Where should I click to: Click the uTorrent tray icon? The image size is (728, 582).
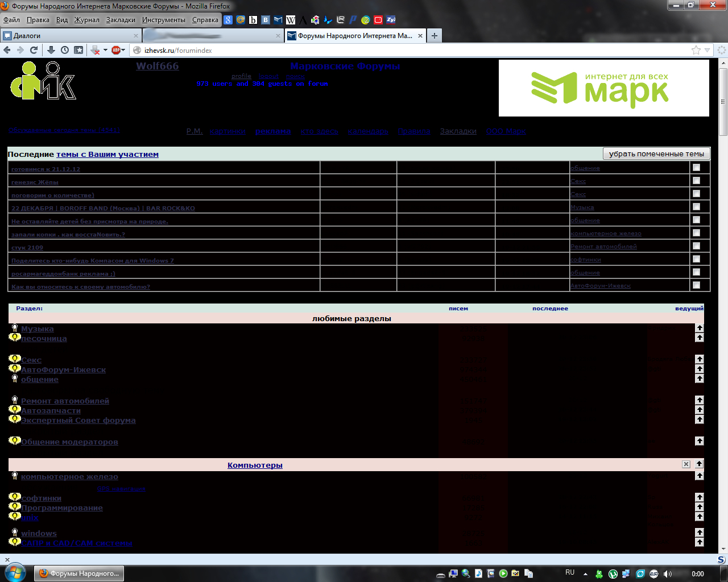(x=613, y=574)
